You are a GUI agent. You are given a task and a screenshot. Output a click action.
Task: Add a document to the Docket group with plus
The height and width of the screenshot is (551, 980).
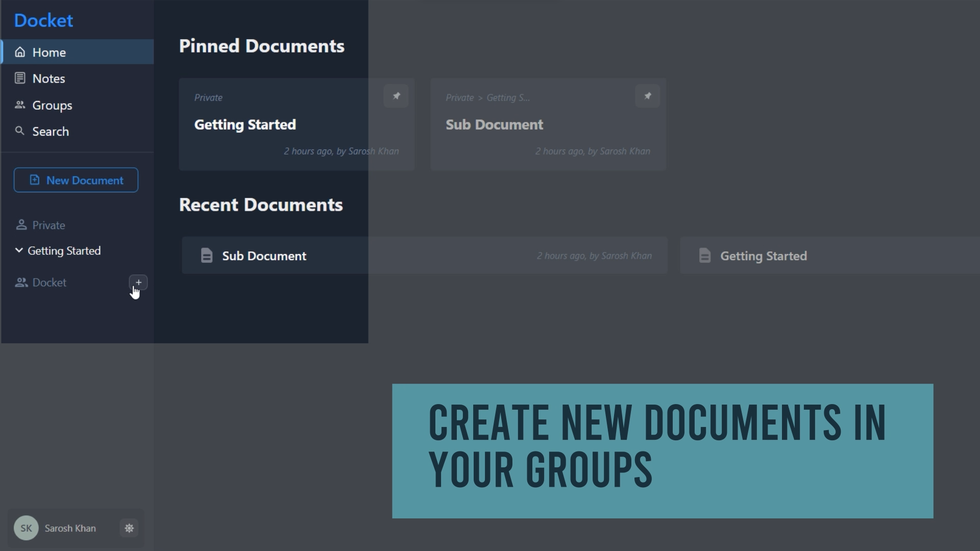(x=138, y=282)
